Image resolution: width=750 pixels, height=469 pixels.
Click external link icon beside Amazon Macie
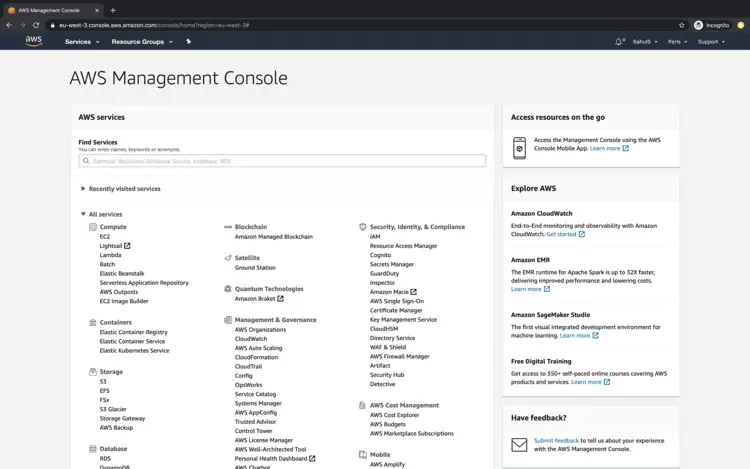[413, 292]
